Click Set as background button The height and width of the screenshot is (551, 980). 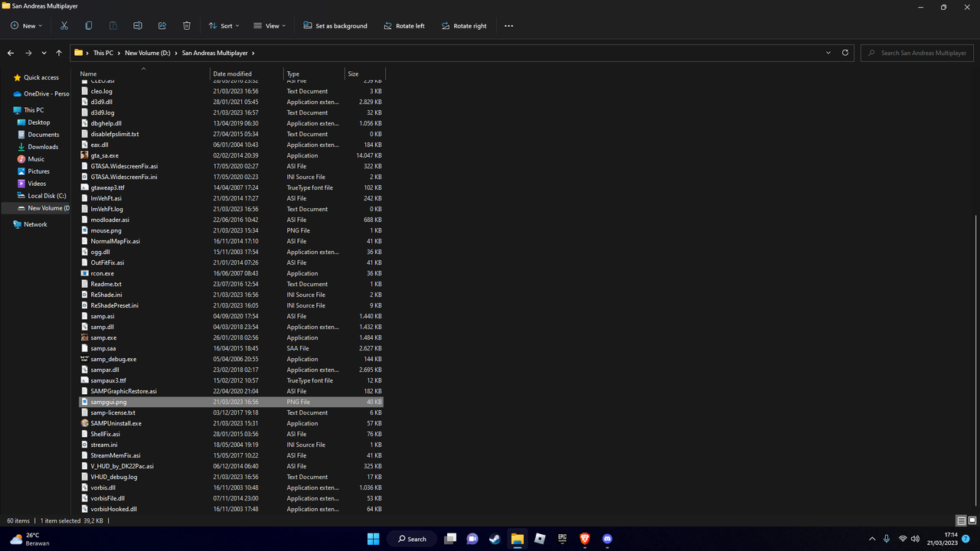click(335, 25)
